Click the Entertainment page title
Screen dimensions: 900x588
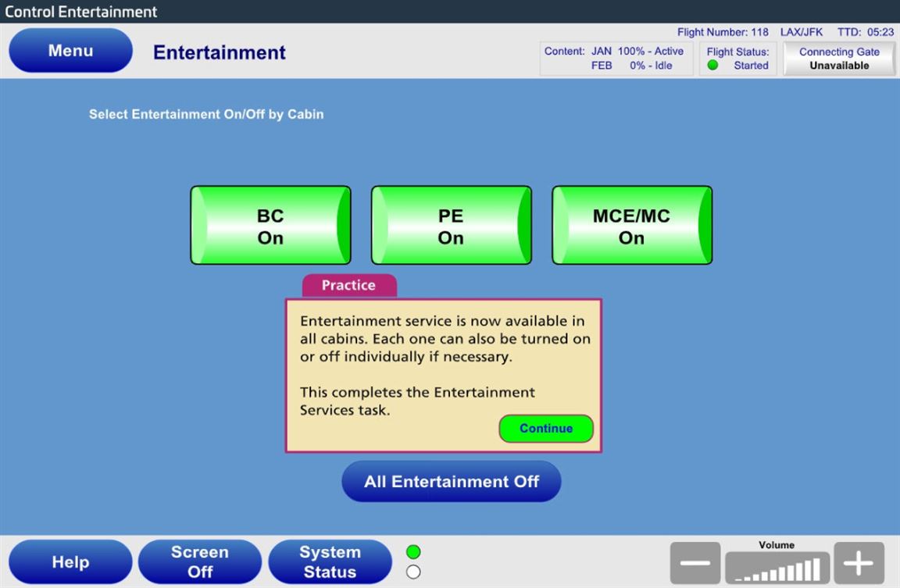[220, 52]
